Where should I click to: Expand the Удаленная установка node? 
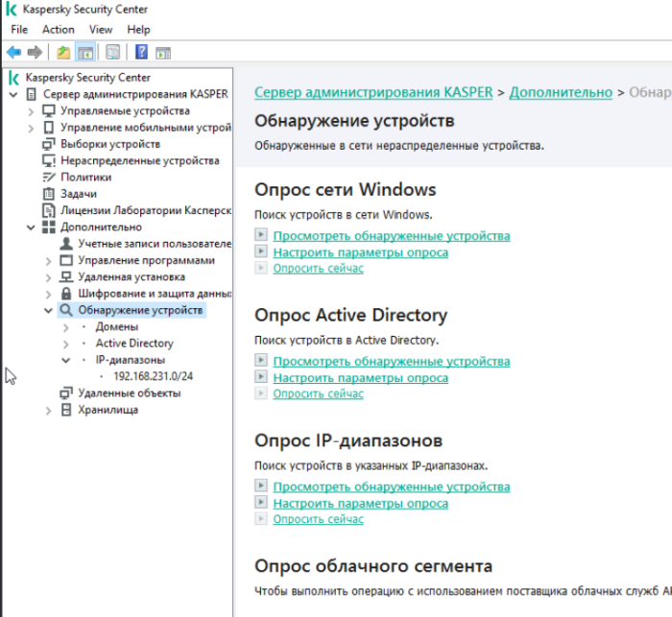(x=48, y=277)
